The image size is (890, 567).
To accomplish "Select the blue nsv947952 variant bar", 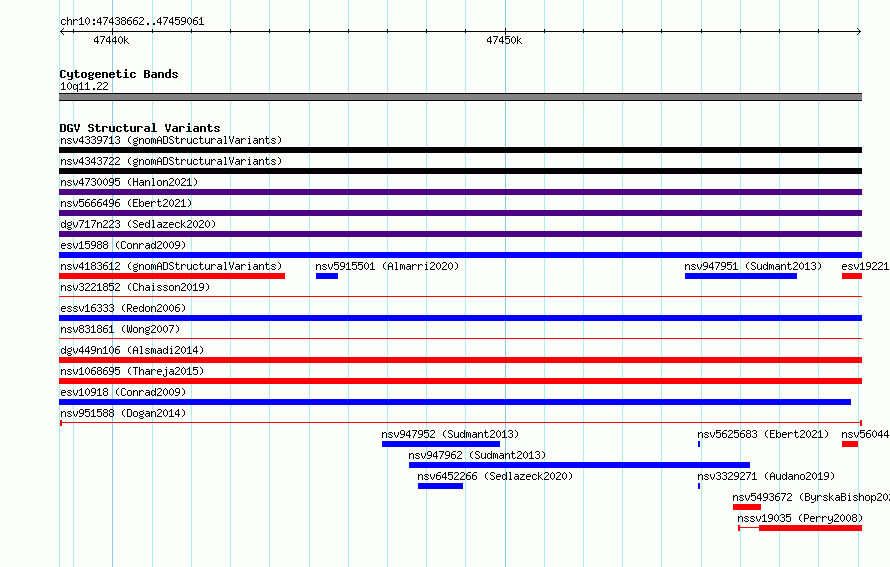I will [441, 444].
